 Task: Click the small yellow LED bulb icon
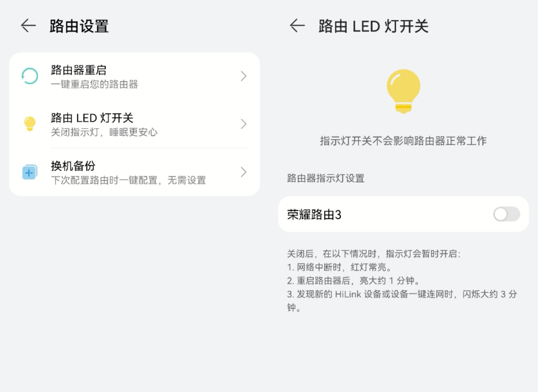pos(30,124)
